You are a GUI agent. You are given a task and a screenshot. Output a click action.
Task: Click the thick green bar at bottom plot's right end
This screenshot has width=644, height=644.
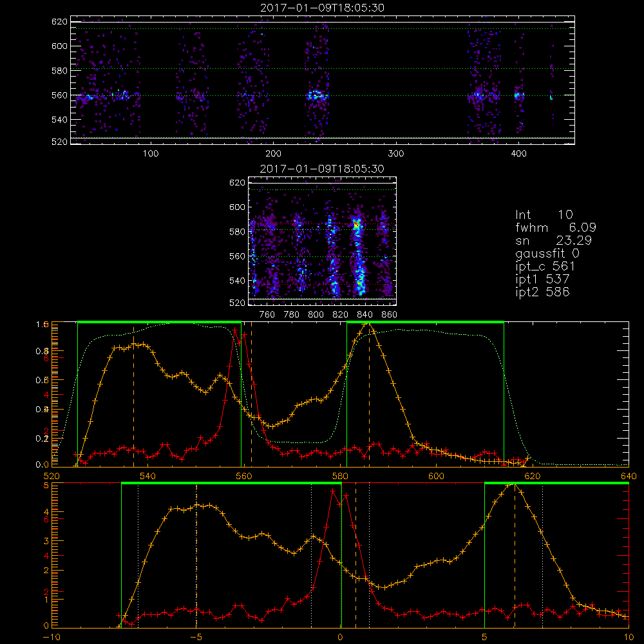click(556, 483)
